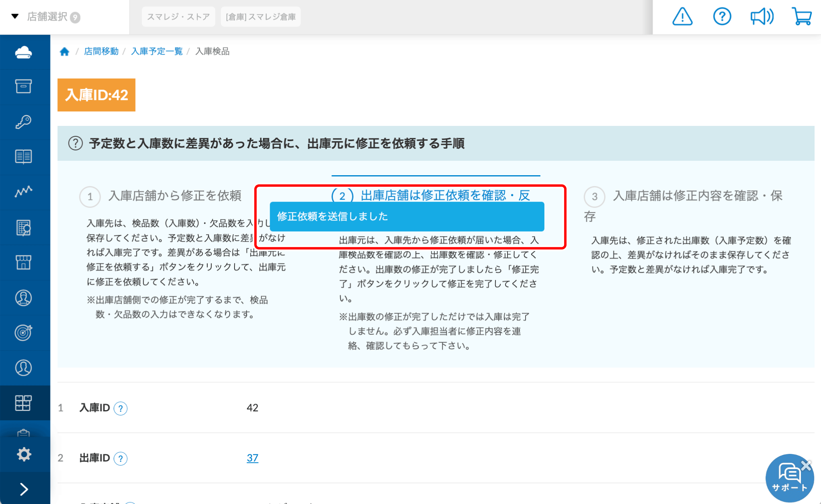Click the shopping cart icon
This screenshot has height=504, width=821.
click(x=801, y=17)
